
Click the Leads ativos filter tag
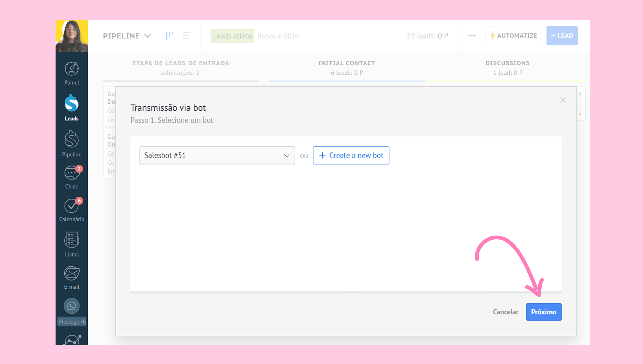pos(232,36)
